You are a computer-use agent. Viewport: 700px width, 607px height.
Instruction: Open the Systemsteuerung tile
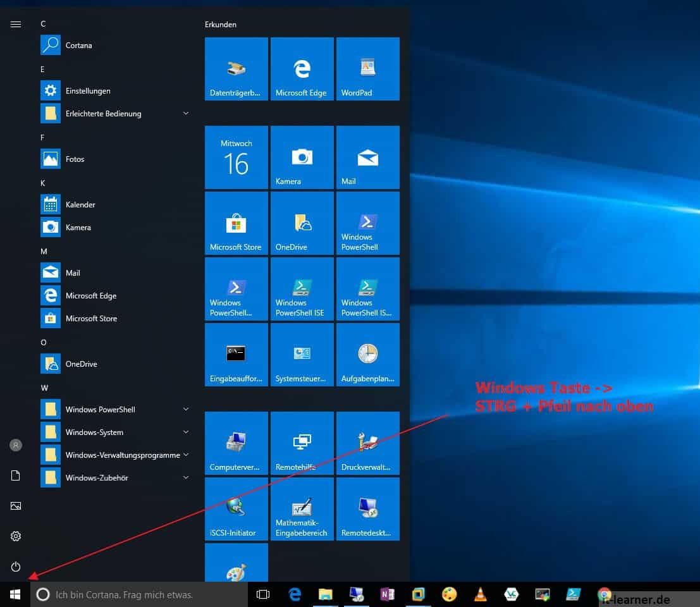(302, 354)
